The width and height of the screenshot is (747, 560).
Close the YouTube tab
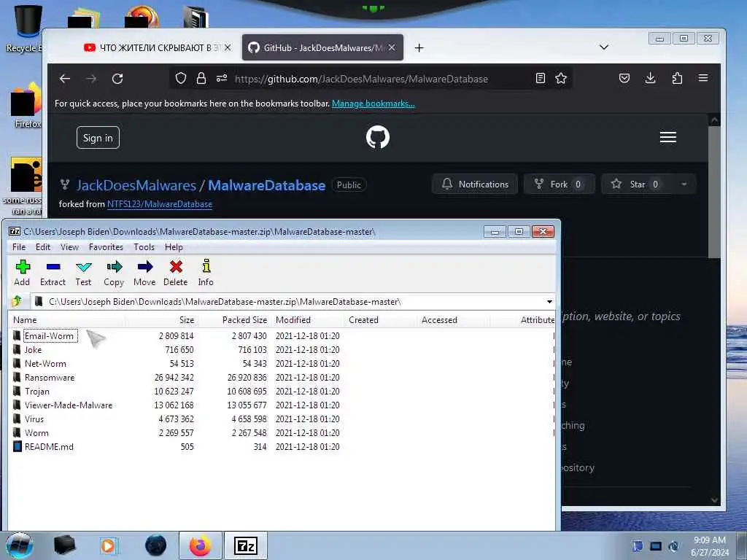[x=228, y=47]
